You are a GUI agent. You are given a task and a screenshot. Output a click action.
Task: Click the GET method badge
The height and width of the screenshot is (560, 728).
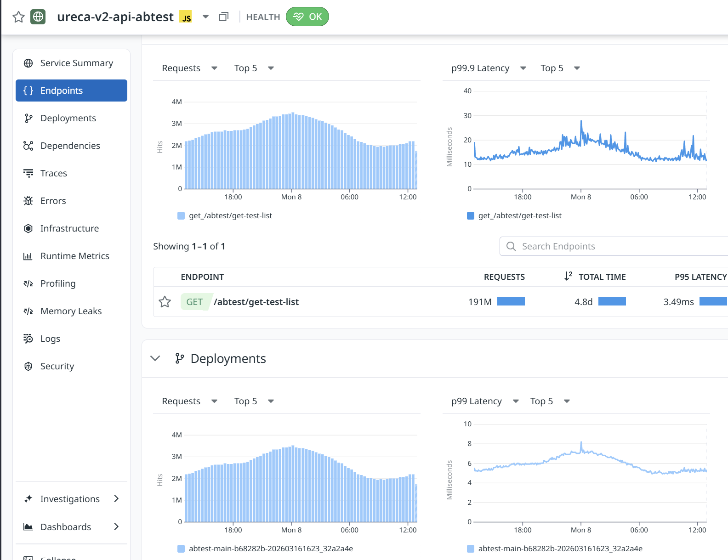click(x=194, y=302)
